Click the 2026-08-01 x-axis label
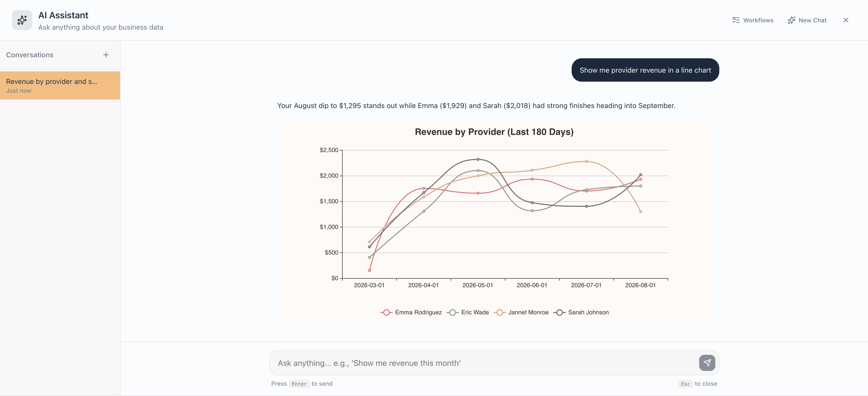Viewport: 868px width, 396px height. [640, 285]
